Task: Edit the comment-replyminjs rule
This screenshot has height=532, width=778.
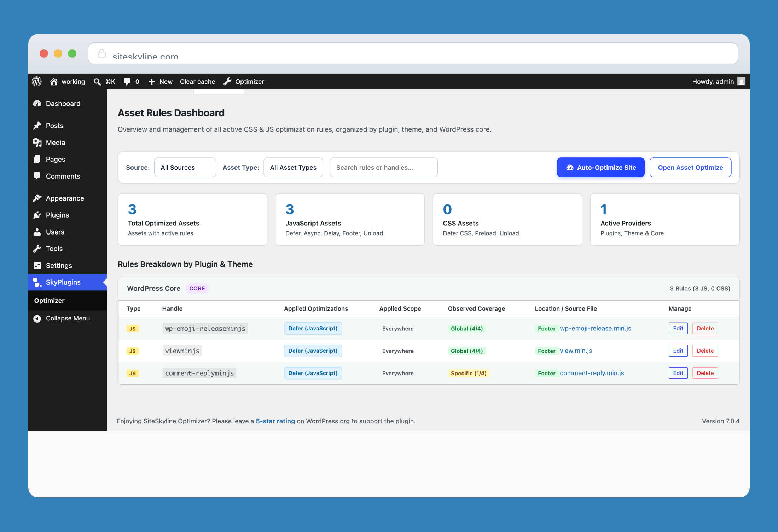Action: (678, 373)
